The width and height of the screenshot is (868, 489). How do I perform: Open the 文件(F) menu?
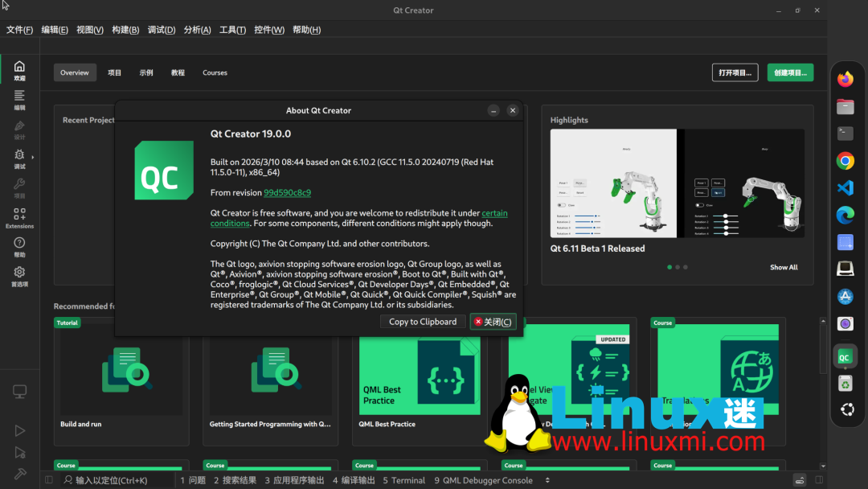click(19, 30)
